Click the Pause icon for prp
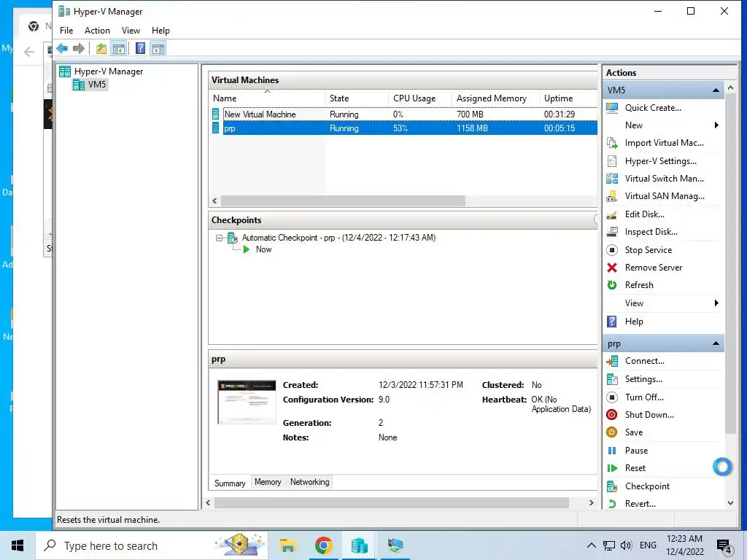Viewport: 747px width, 560px height. 612,451
